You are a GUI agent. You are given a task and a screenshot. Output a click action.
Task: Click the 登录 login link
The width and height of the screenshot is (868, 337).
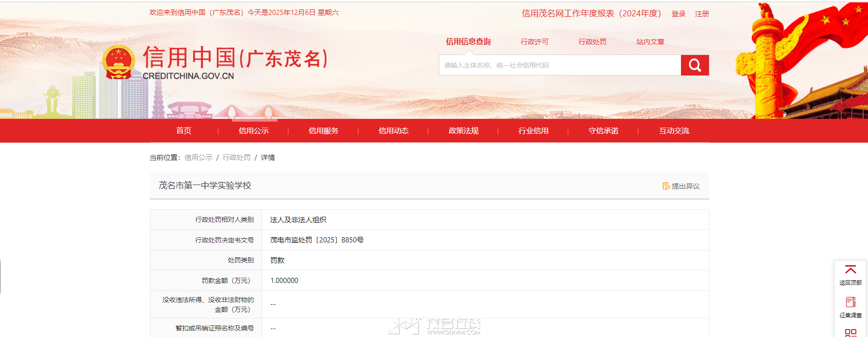pyautogui.click(x=678, y=14)
